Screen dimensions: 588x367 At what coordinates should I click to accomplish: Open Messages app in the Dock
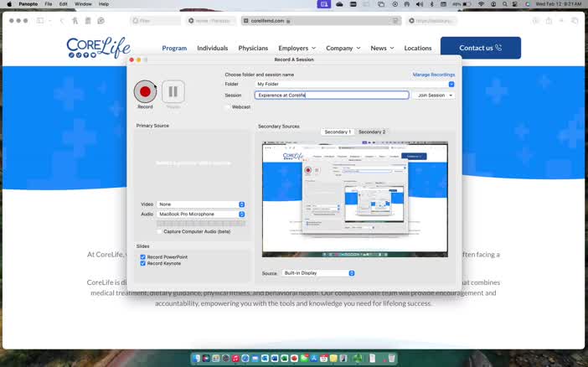304,359
